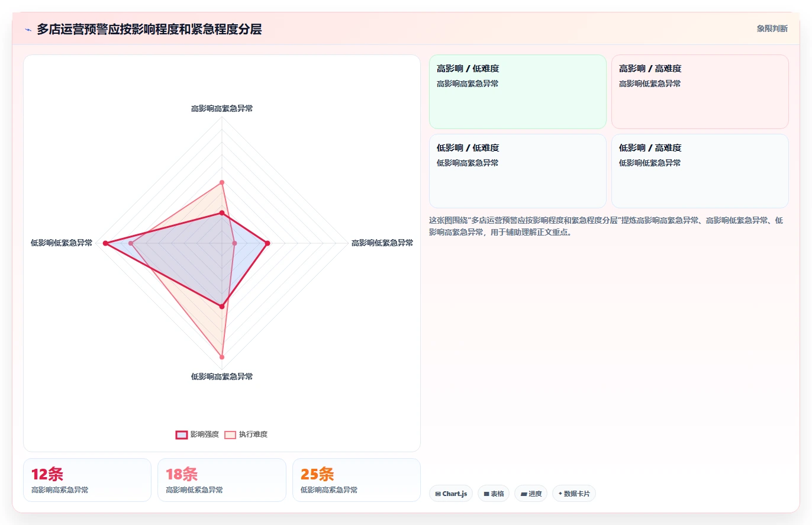Click the sparkle icon in the 数据卡片 tag
812x525 pixels.
pyautogui.click(x=560, y=494)
